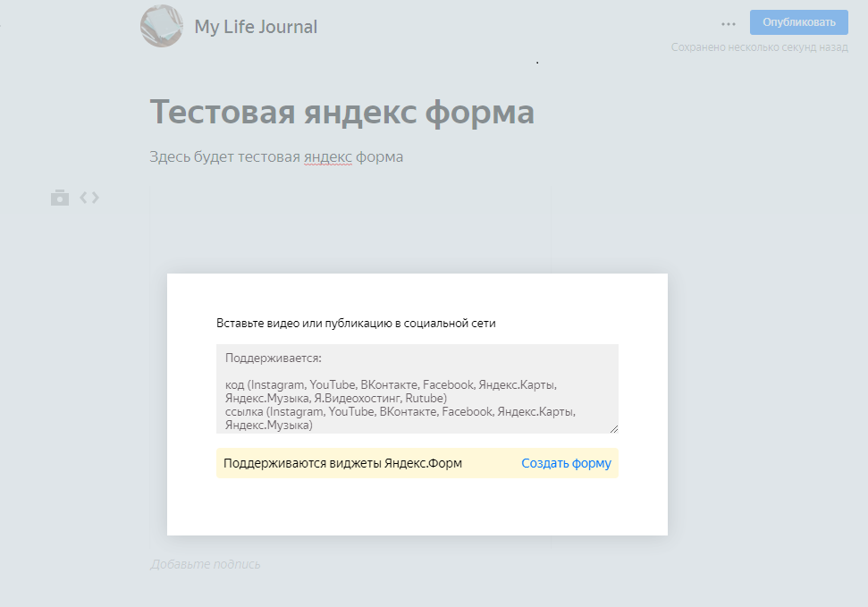Viewport: 868px width, 607px height.
Task: Open the three-dots more options menu
Action: (x=729, y=24)
